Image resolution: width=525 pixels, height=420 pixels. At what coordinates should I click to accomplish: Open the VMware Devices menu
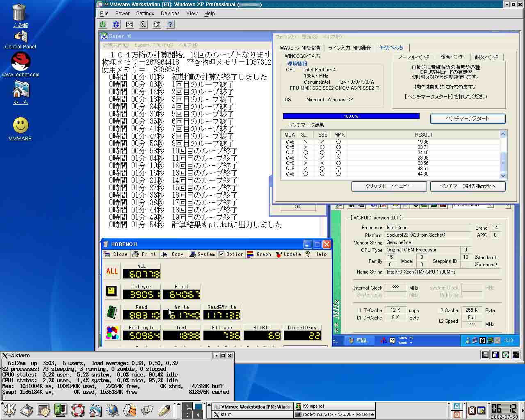[x=170, y=14]
